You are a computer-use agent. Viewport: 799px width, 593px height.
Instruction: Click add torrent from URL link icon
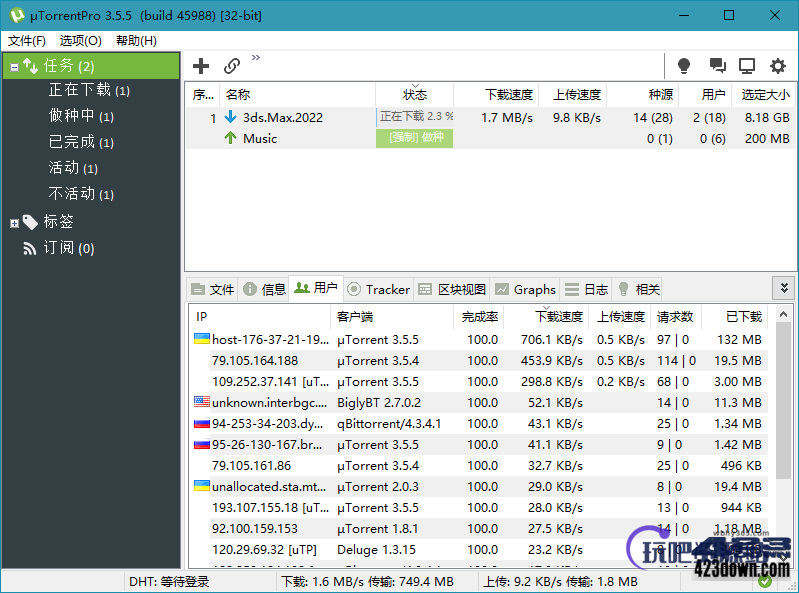[232, 66]
